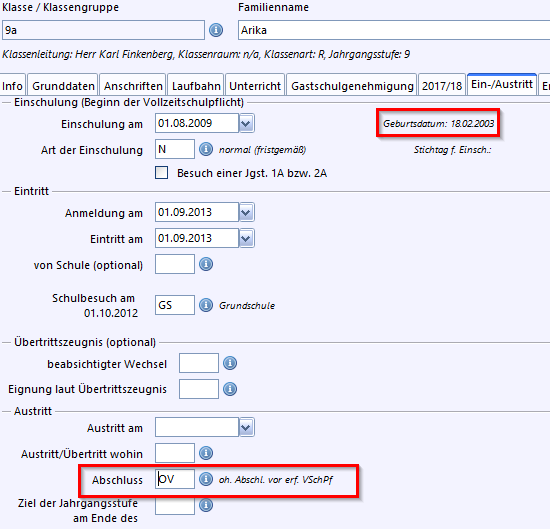Open info for Austritt/Übertritt wohin

click(x=206, y=453)
